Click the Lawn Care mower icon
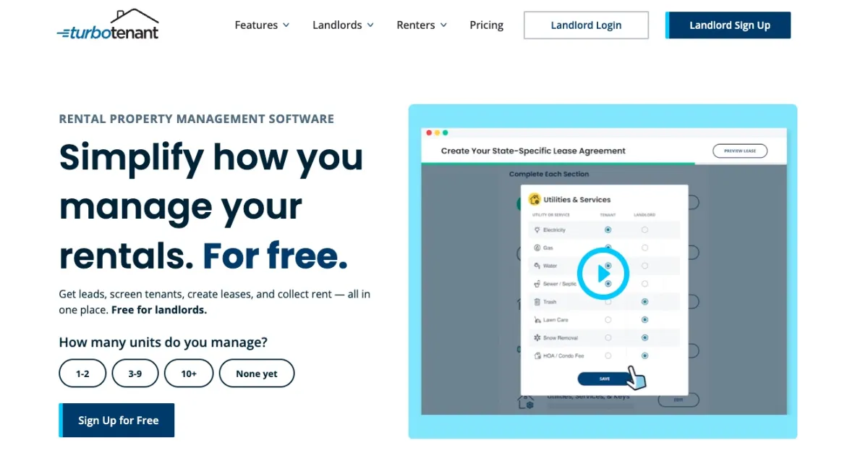The image size is (868, 472). pos(537,320)
